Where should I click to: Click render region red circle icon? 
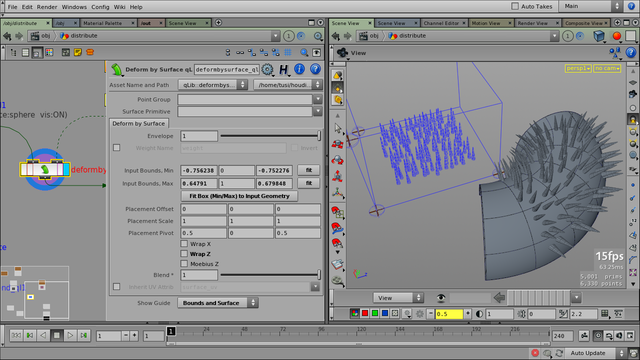pyautogui.click(x=617, y=36)
